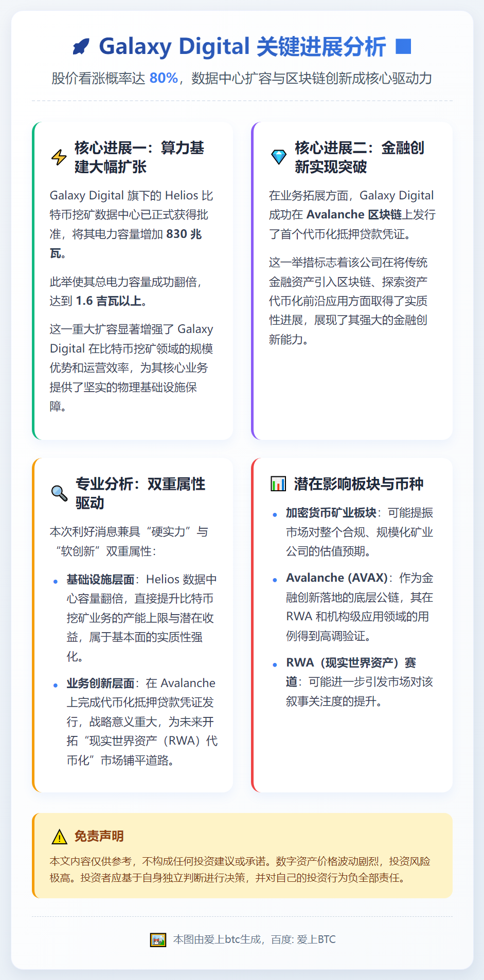Click the 免责声明 heading
The image size is (484, 980).
(99, 837)
